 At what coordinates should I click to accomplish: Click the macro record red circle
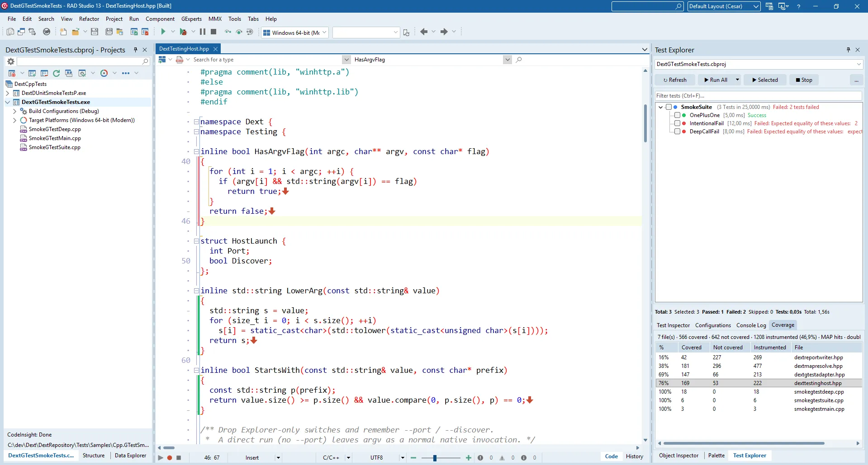tap(170, 458)
